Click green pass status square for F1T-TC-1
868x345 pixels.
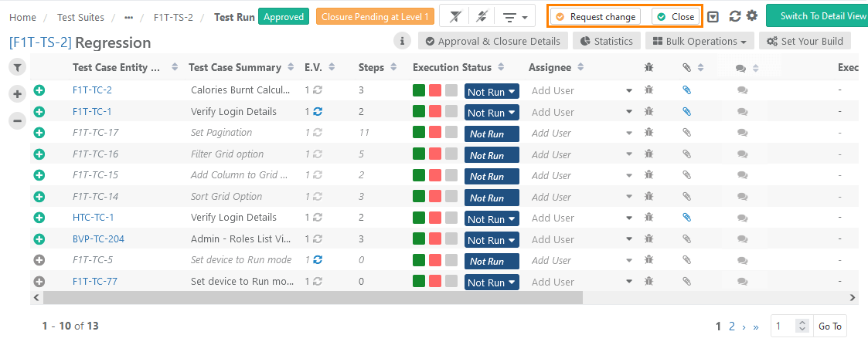(419, 112)
